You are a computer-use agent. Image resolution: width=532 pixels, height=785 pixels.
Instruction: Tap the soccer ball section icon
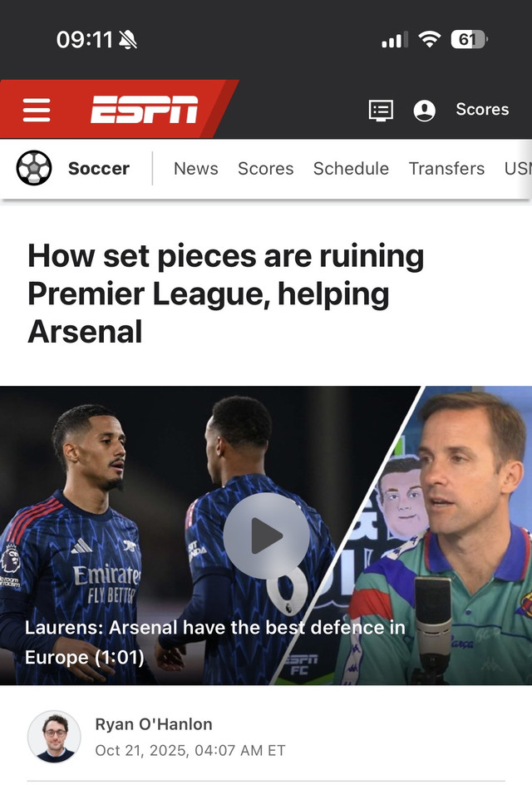pos(34,168)
